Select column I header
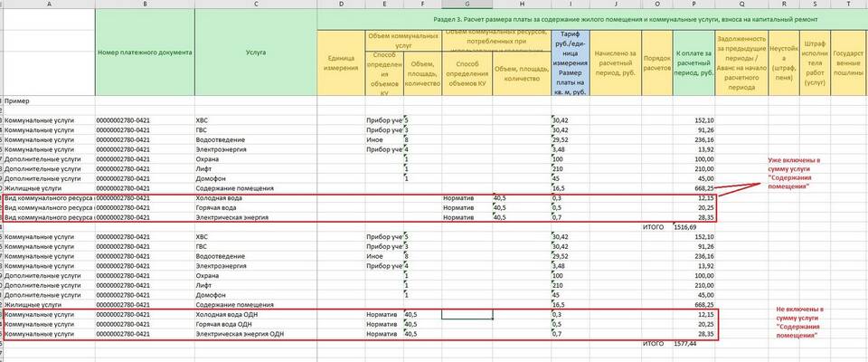 571,5
